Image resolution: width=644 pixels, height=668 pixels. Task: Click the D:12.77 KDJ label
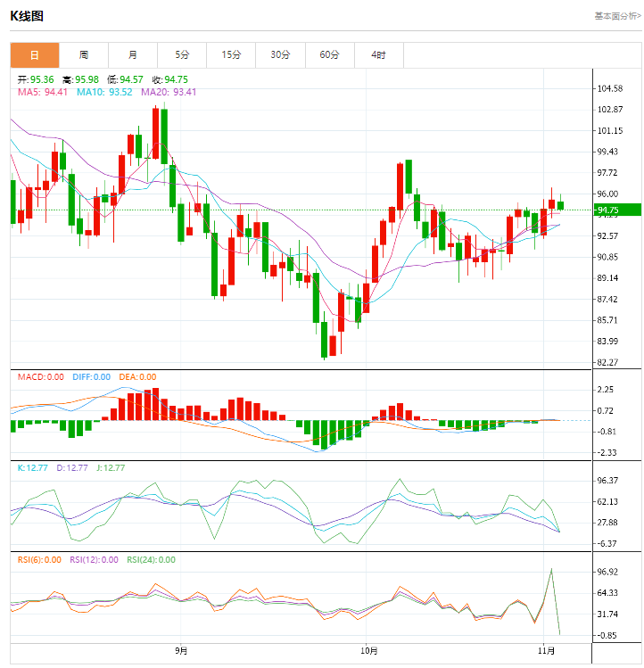(x=72, y=467)
